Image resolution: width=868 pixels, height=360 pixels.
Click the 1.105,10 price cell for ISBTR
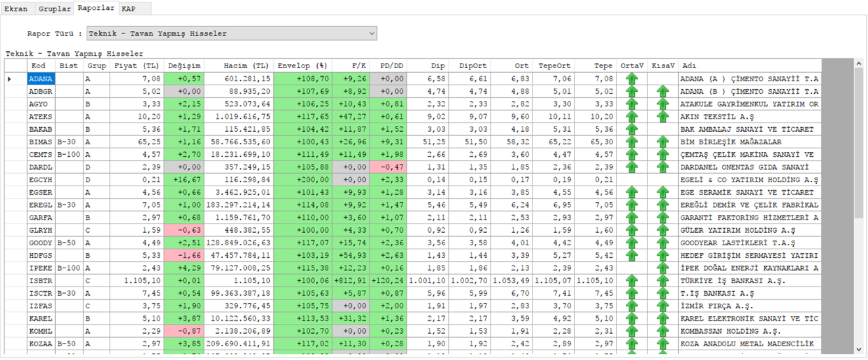coord(137,281)
